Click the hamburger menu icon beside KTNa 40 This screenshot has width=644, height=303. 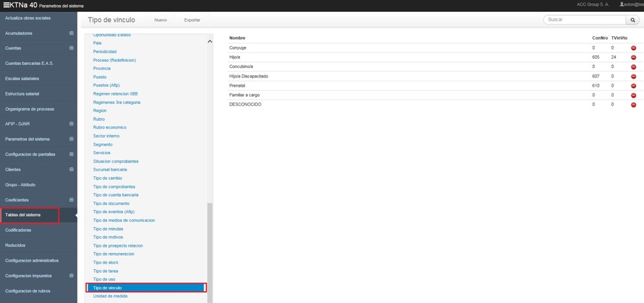click(x=6, y=5)
